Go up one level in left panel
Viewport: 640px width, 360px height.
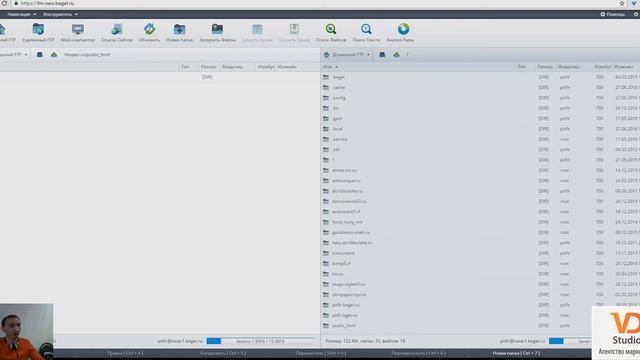(x=54, y=54)
